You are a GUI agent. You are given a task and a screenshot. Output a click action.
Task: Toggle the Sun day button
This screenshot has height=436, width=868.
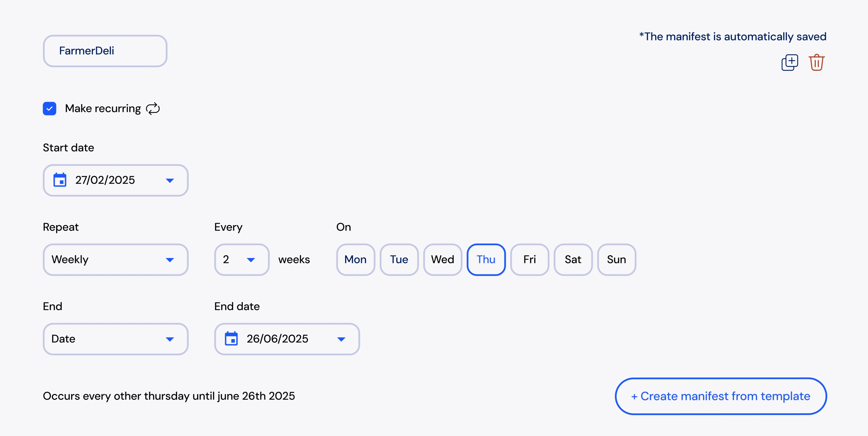tap(616, 259)
